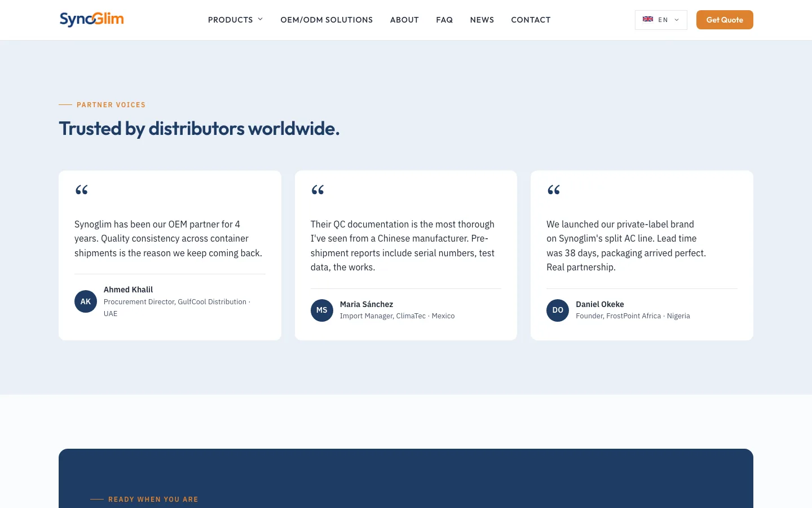Open the EN language selector
Viewport: 812px width, 508px height.
pyautogui.click(x=661, y=20)
